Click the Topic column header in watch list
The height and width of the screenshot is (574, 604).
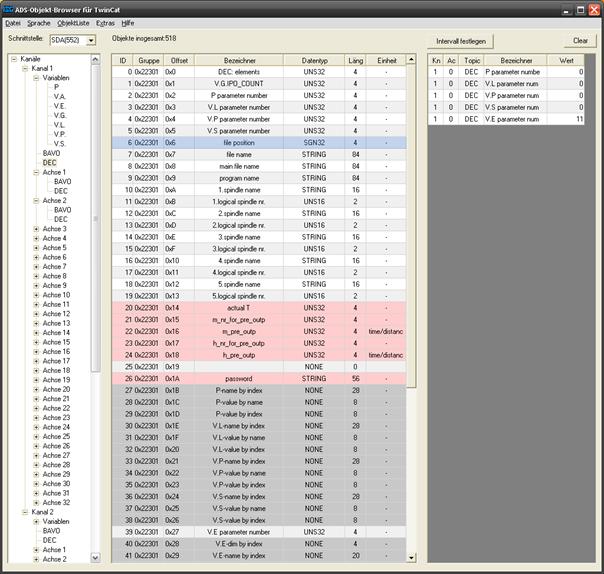click(471, 60)
